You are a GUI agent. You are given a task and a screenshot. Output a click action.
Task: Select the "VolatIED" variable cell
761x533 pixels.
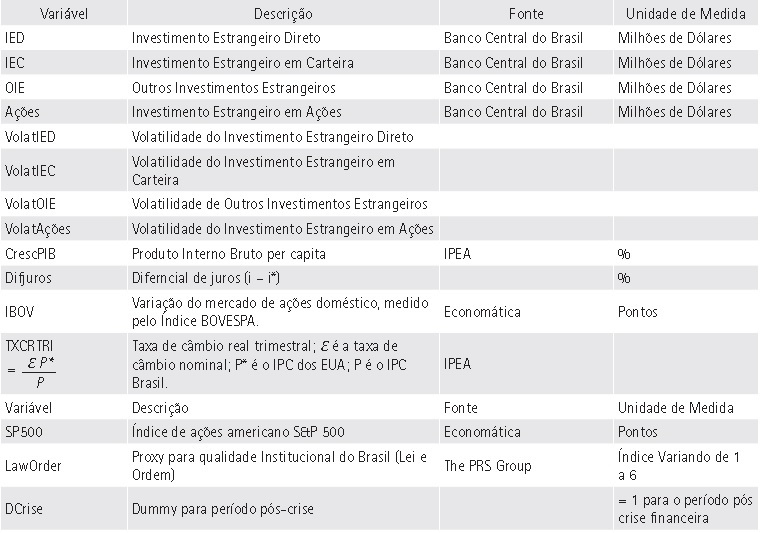pos(30,136)
